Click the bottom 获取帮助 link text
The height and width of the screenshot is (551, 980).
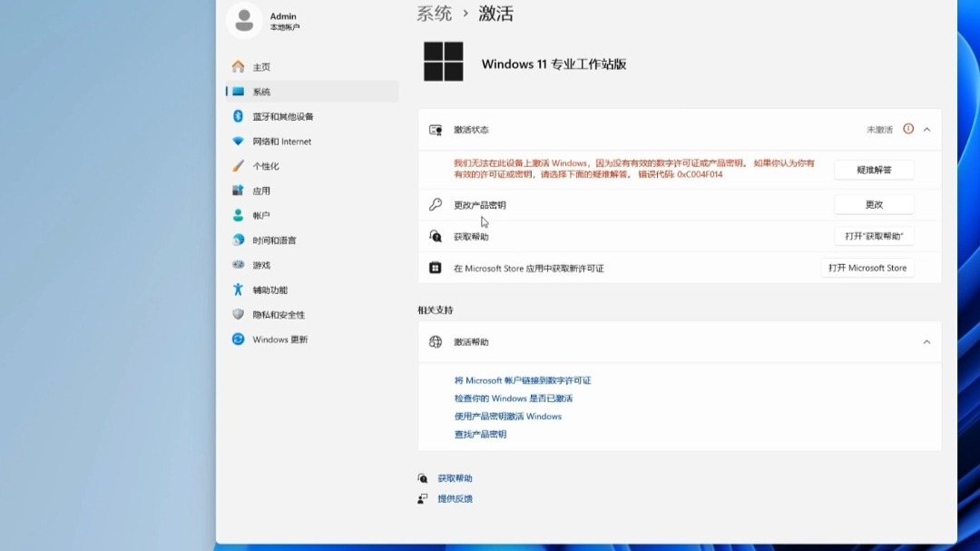click(x=455, y=478)
